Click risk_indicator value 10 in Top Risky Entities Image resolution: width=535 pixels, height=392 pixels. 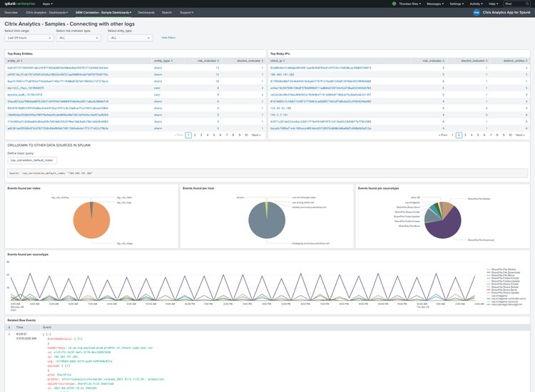(218, 81)
